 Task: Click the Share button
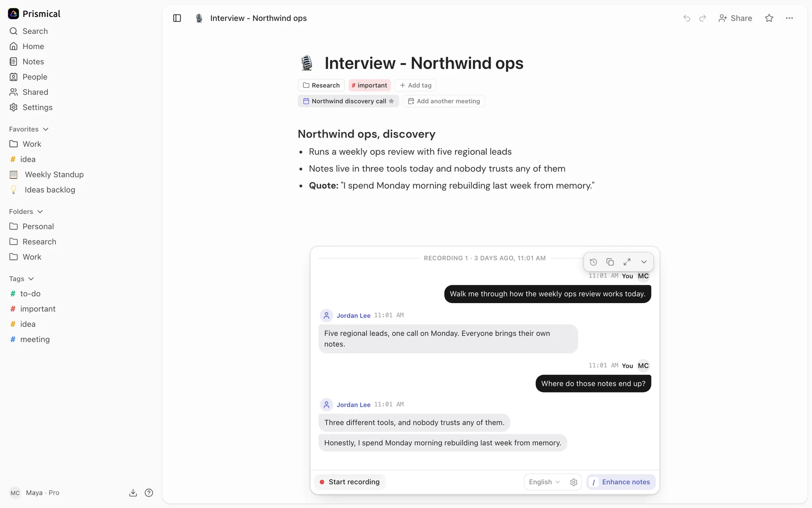(735, 18)
